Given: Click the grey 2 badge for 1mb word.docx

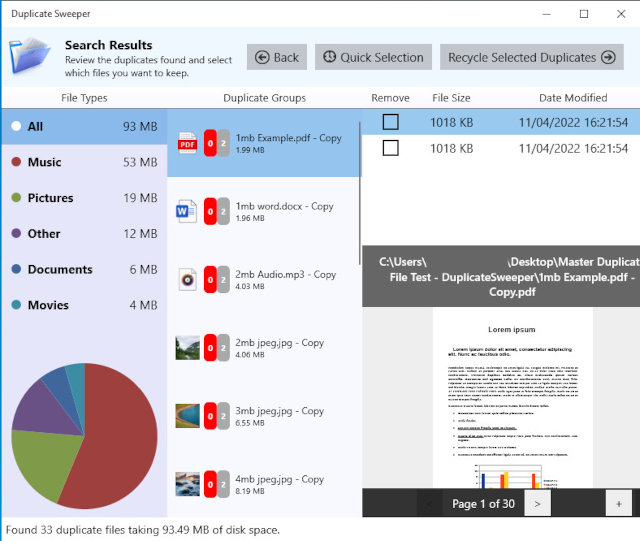Looking at the screenshot, I should coord(223,212).
